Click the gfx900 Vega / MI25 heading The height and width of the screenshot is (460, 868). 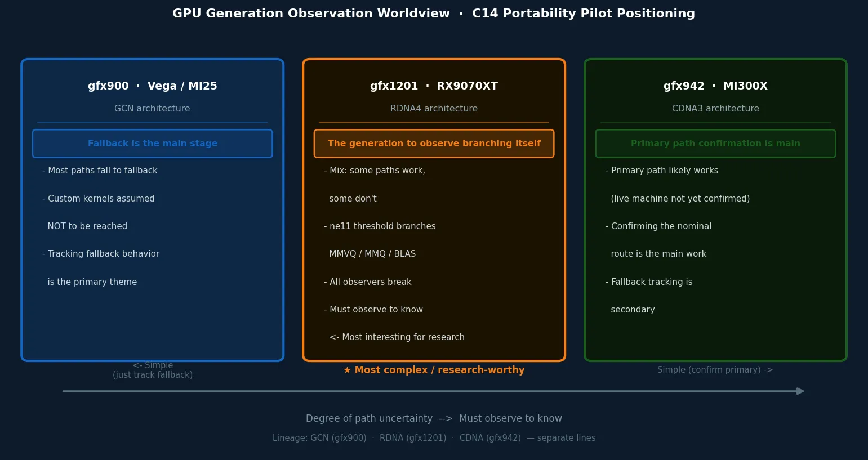click(152, 86)
